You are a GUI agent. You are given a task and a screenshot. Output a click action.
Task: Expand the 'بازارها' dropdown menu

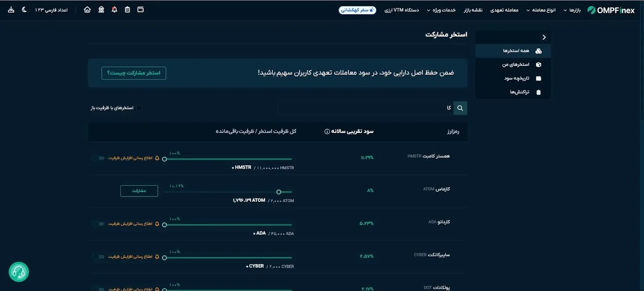pos(572,10)
